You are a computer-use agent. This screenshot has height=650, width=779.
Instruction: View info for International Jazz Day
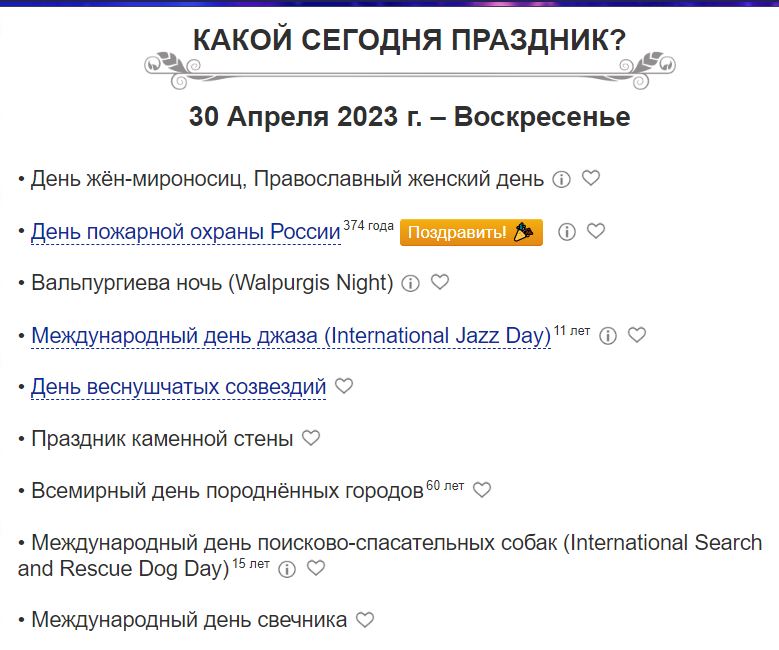click(608, 336)
